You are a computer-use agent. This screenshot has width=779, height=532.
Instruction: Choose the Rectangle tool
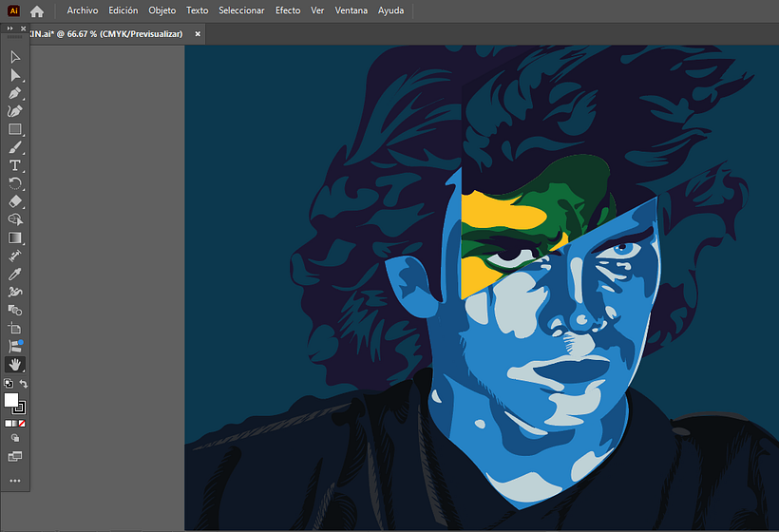point(15,129)
